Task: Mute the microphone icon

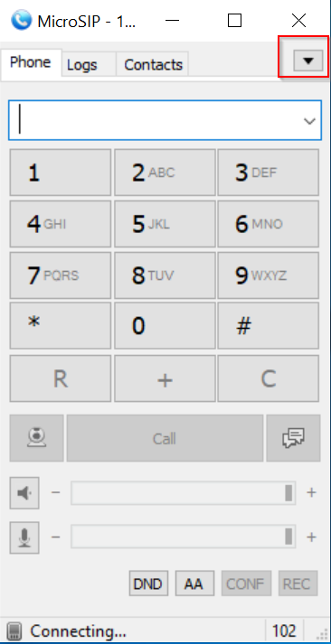Action: coord(24,537)
